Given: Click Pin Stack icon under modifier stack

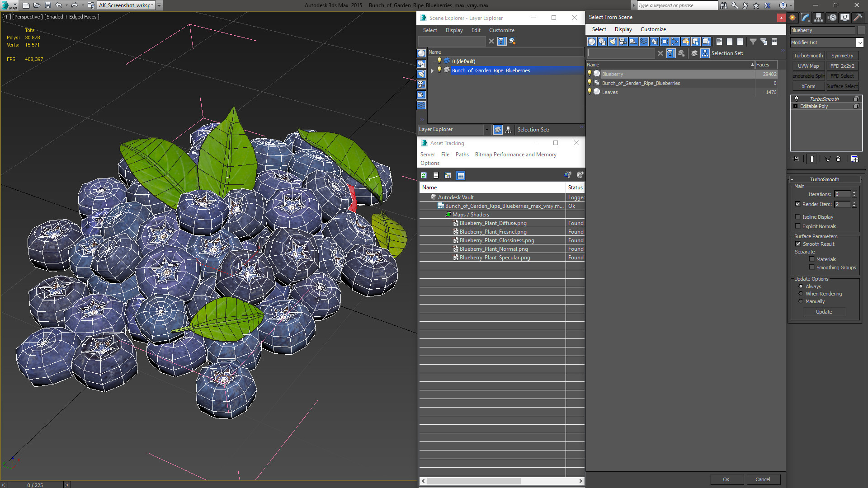Looking at the screenshot, I should pos(796,159).
